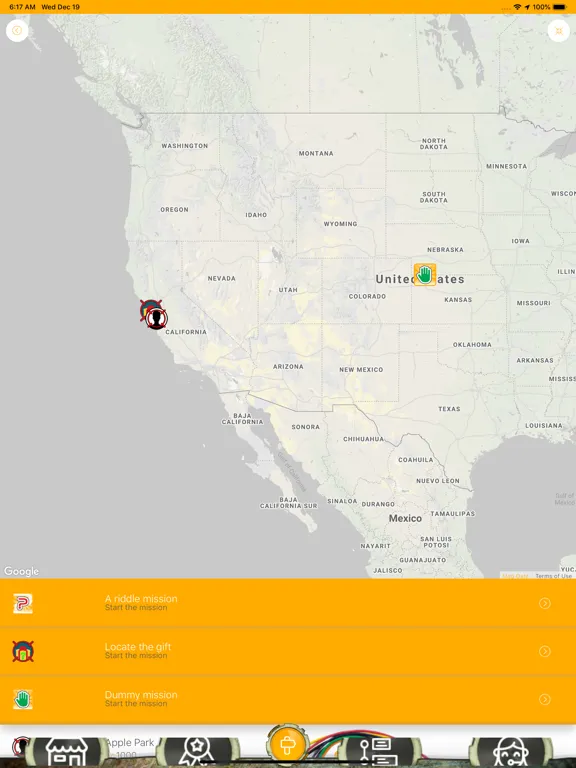Click the 'MONTANA' map label

(316, 153)
